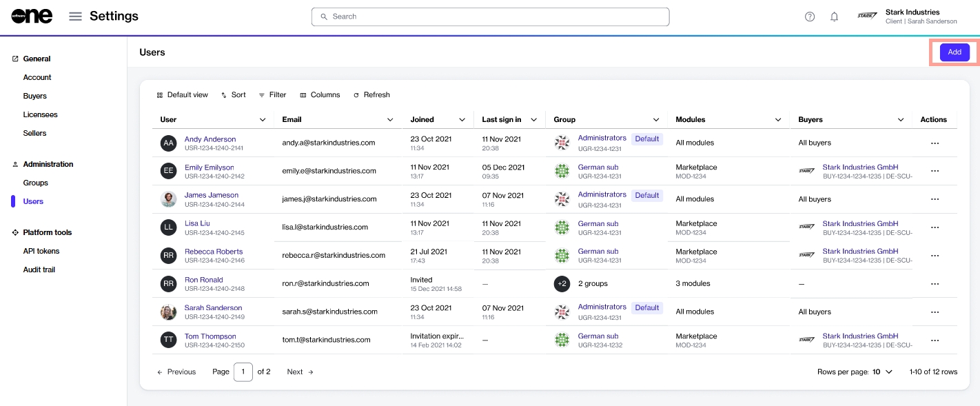Click the Add user button

tap(954, 52)
